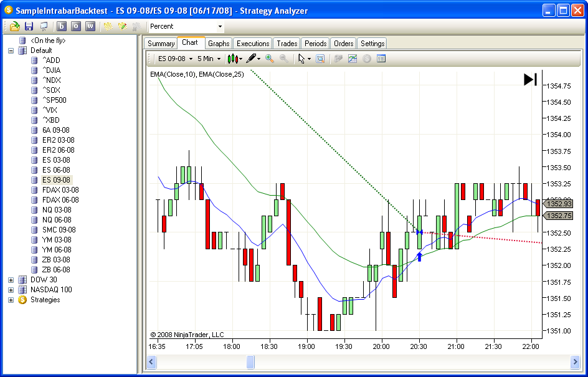The width and height of the screenshot is (588, 377).
Task: Click the 'w' walk forward button
Action: click(x=90, y=26)
